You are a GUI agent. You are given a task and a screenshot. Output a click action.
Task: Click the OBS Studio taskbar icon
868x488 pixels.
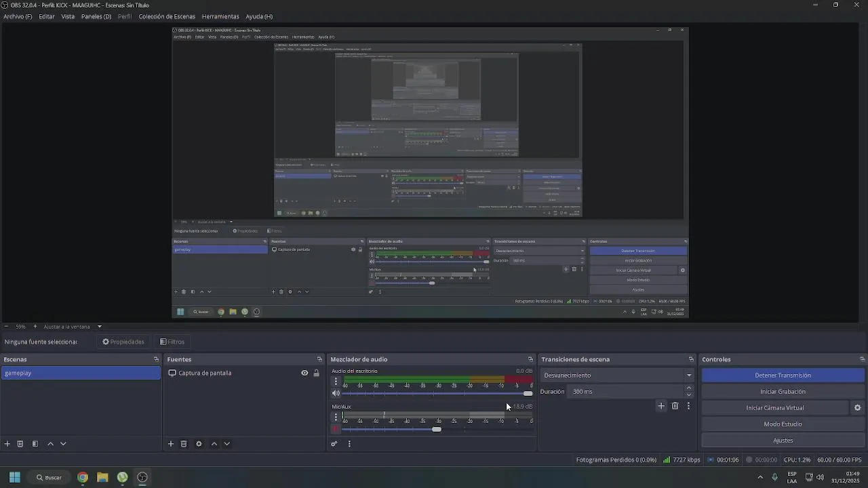(142, 477)
